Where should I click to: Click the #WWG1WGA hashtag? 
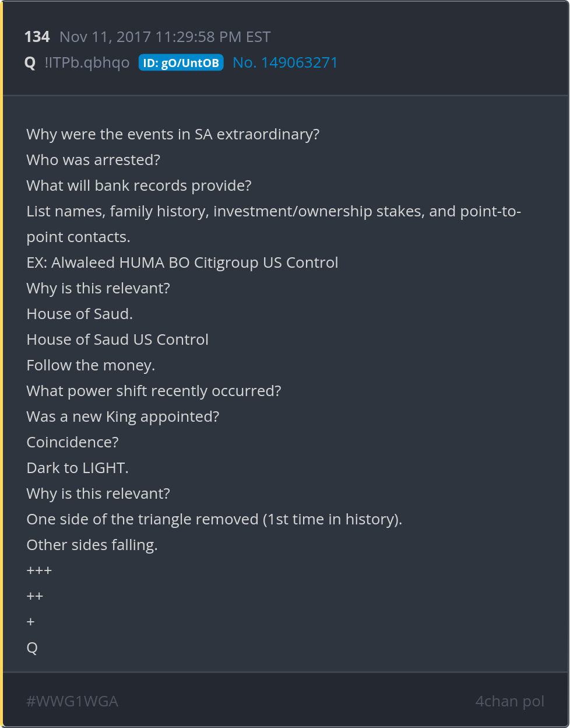point(72,701)
